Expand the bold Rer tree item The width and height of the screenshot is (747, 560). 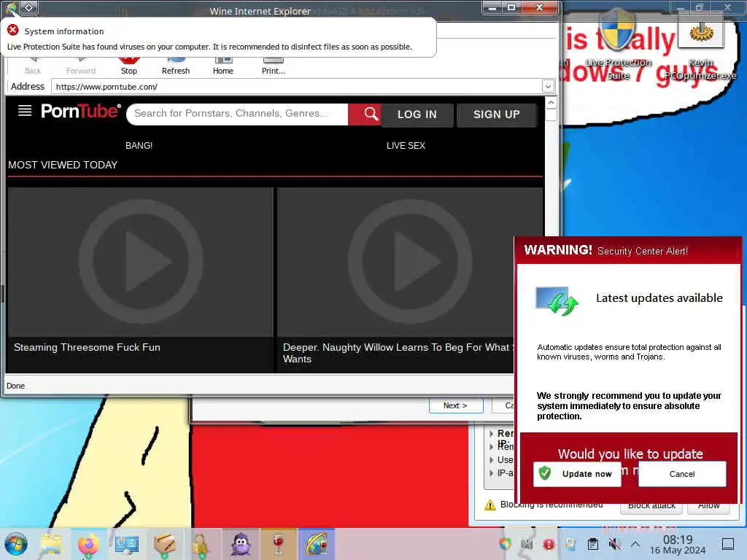click(x=491, y=433)
